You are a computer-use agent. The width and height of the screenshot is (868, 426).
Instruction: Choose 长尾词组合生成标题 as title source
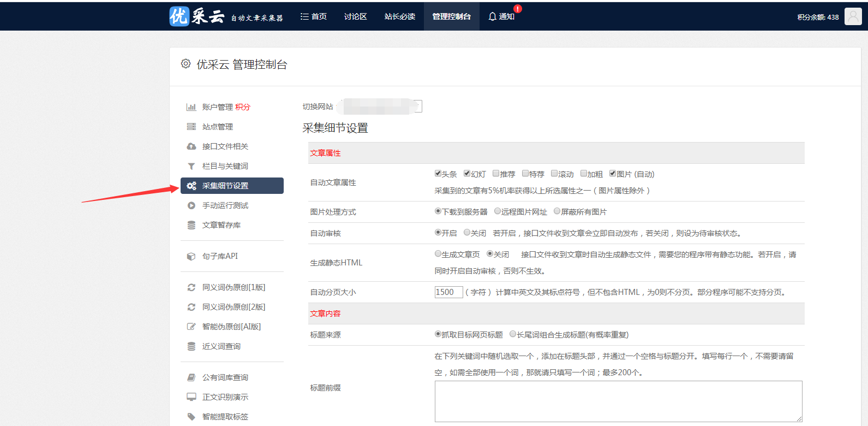click(513, 334)
